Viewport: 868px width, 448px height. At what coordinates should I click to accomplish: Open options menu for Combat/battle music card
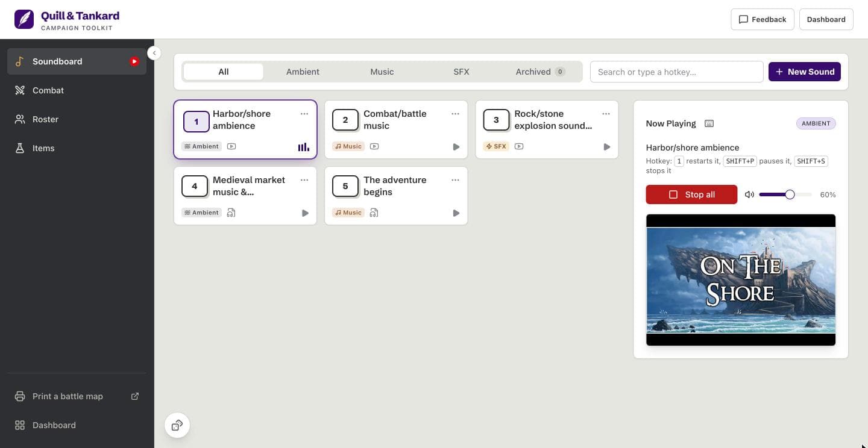(455, 114)
